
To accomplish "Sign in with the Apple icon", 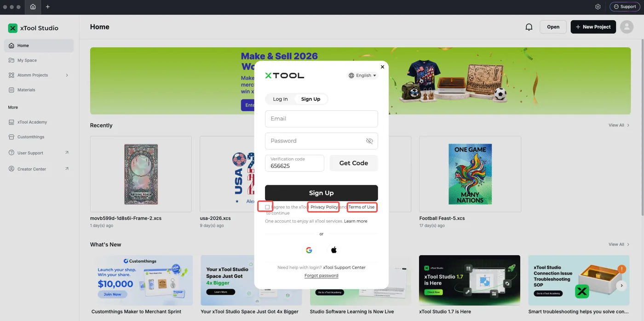I will 334,250.
